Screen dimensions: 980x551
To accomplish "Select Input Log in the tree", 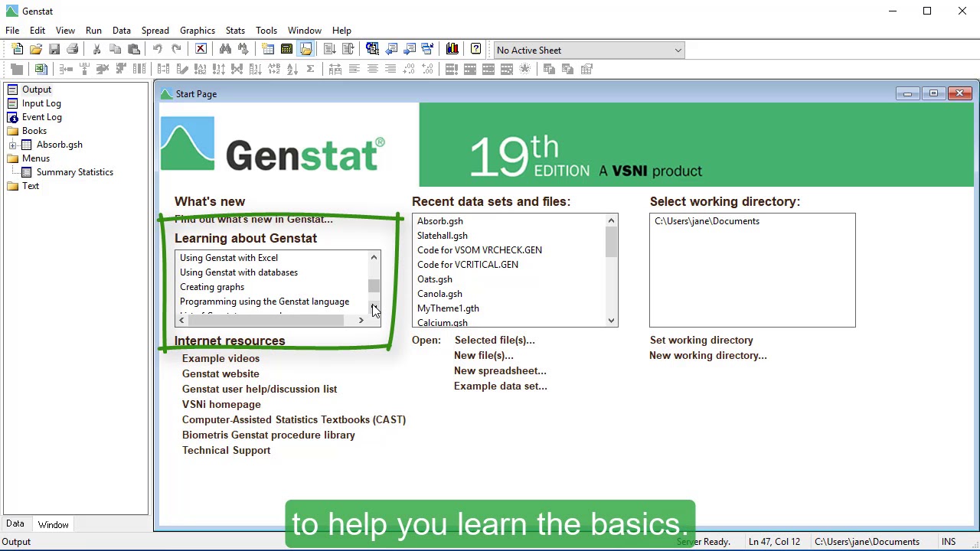I will pos(41,103).
